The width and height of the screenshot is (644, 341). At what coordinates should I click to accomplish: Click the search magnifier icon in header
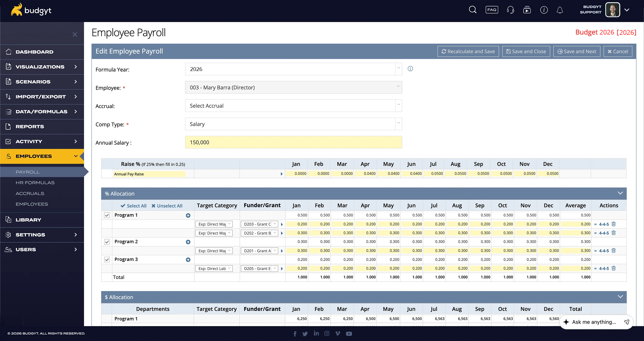tap(473, 10)
